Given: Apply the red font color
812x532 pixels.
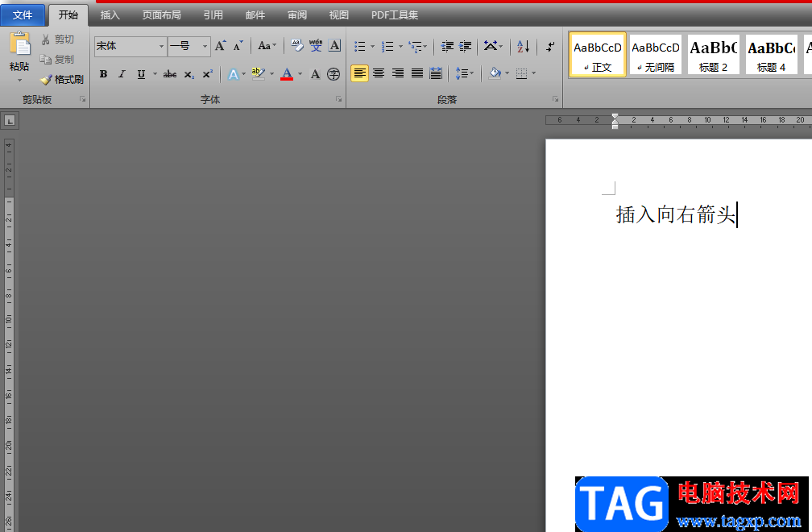Looking at the screenshot, I should click(x=287, y=74).
